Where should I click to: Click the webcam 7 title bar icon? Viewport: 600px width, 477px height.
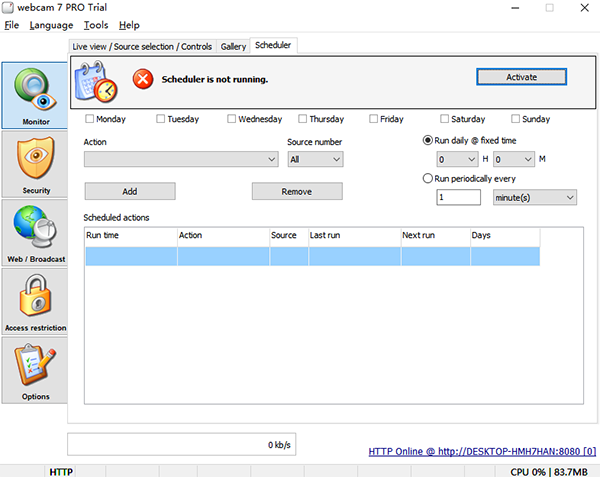pos(9,8)
